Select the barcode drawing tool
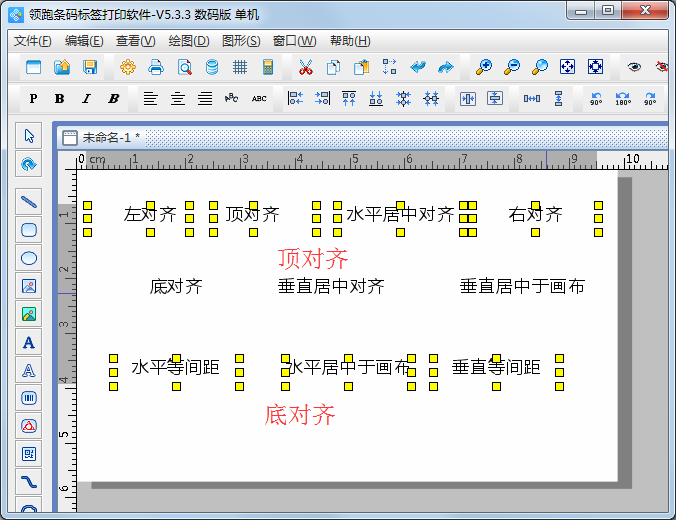 point(29,398)
